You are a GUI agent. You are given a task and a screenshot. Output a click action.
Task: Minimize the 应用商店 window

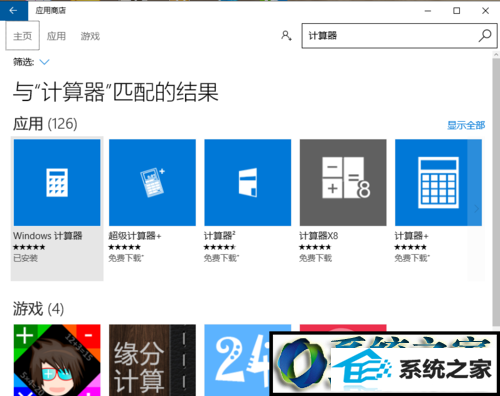click(428, 11)
